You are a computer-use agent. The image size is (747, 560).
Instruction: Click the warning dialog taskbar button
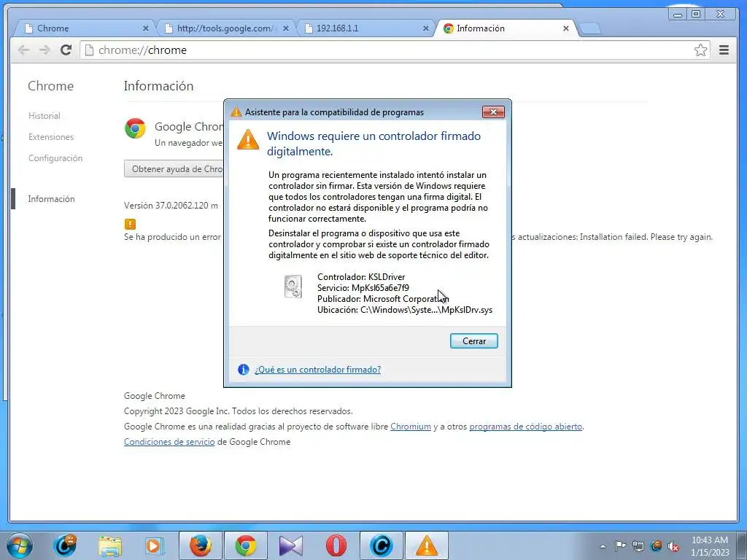tap(426, 545)
